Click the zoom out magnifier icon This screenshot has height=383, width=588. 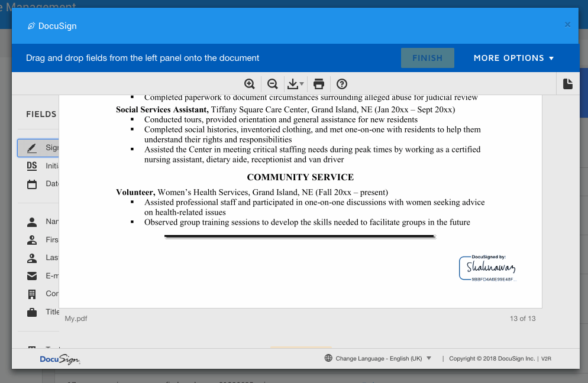click(273, 84)
